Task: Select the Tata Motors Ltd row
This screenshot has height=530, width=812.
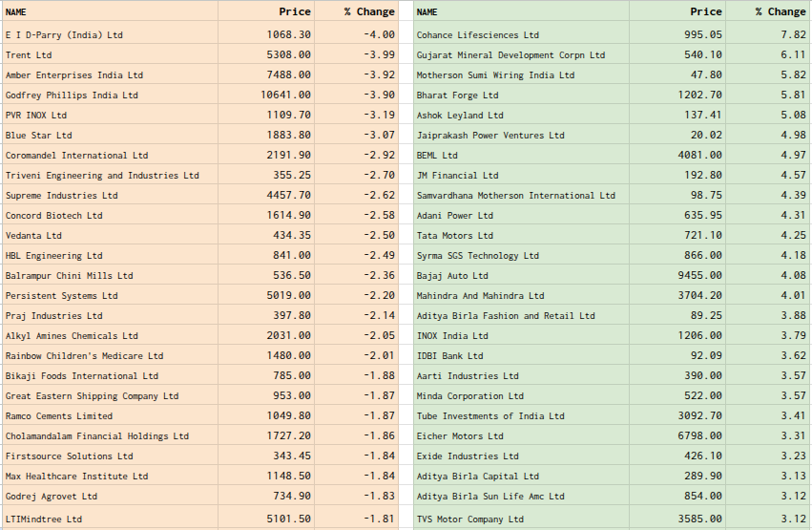Action: click(x=455, y=236)
